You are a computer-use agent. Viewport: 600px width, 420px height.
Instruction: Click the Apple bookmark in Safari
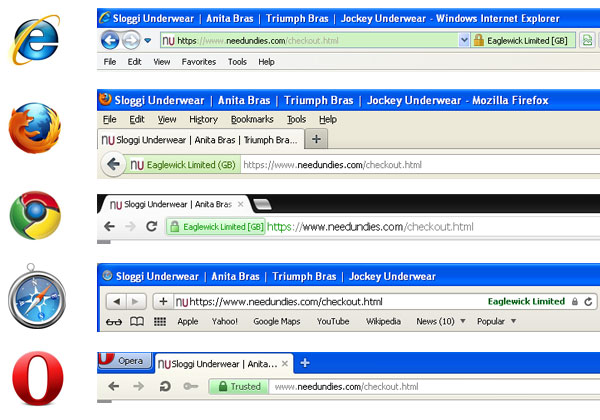click(188, 321)
